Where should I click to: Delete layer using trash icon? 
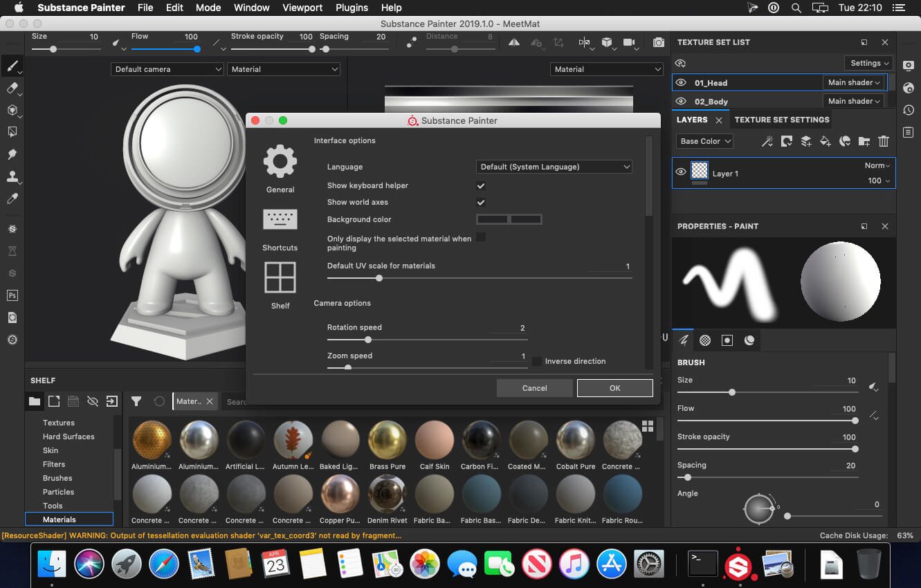pos(883,141)
